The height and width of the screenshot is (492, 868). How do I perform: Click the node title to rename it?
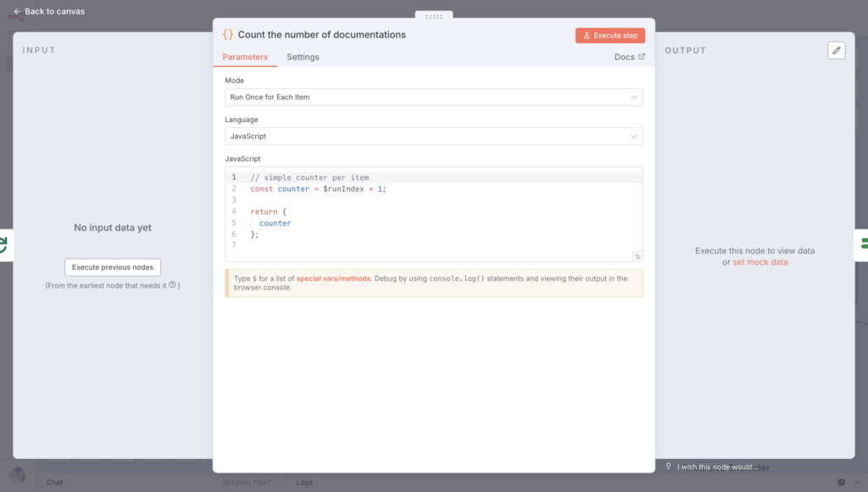(321, 35)
